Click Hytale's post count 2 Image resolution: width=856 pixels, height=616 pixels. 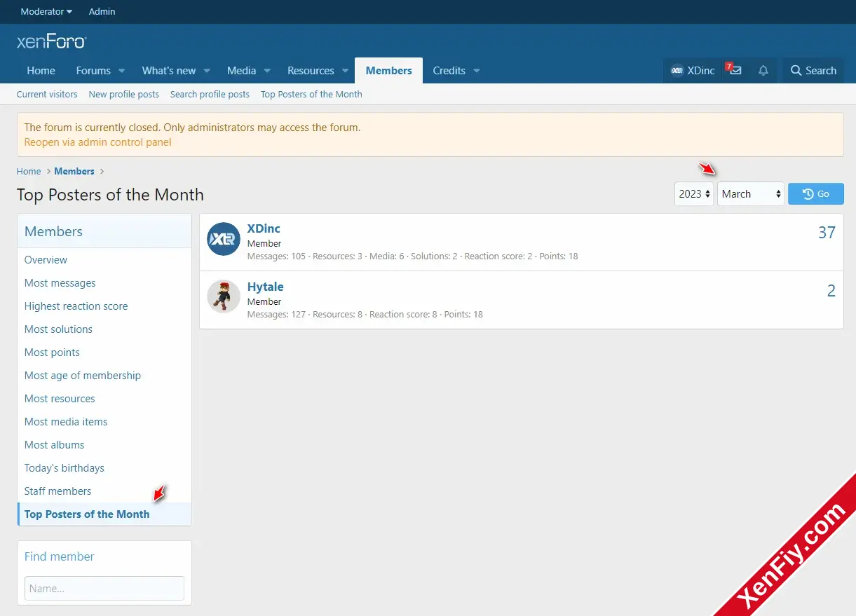coord(831,291)
